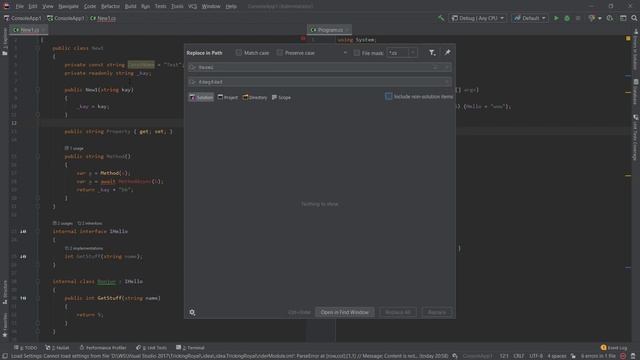Open the Refactor menu

110,6
